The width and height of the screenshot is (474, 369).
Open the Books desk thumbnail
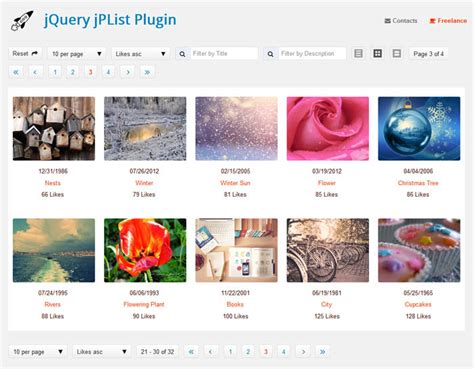(x=237, y=250)
